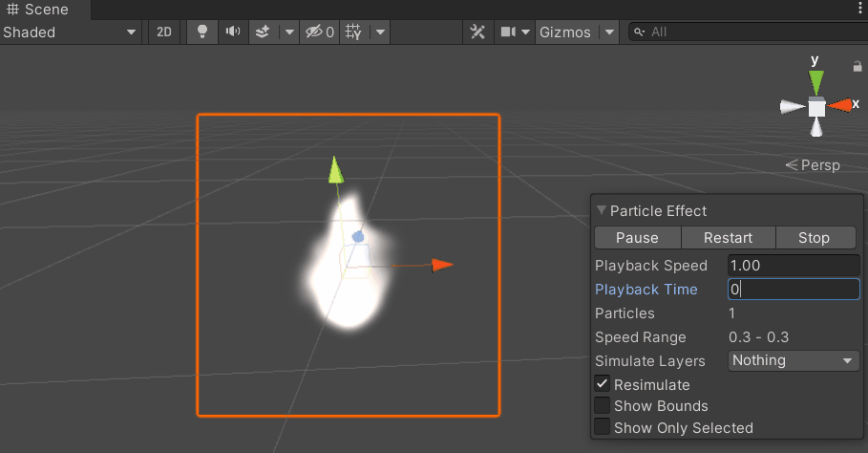Align view to Y axis cone

(816, 82)
